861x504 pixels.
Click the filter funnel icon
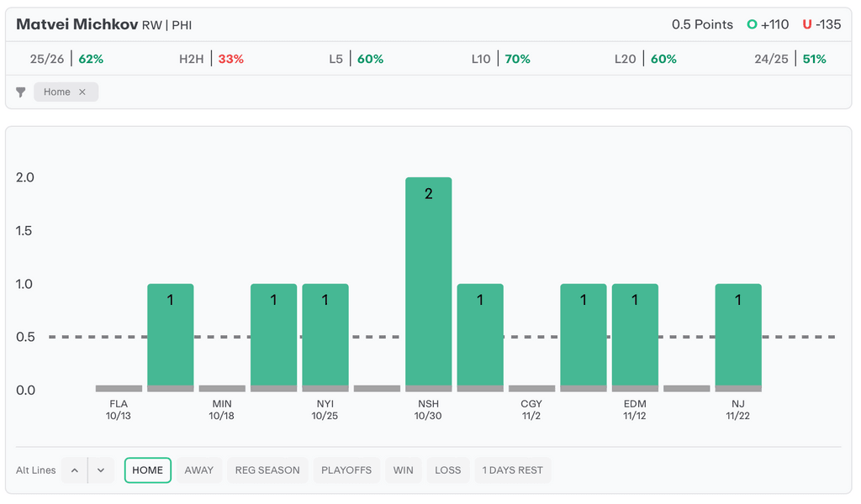coord(21,92)
